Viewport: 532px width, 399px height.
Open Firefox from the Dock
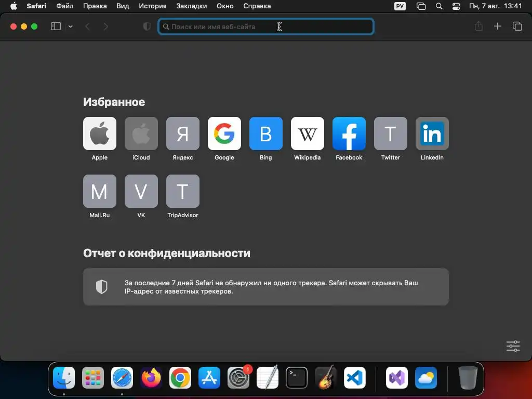(151, 378)
